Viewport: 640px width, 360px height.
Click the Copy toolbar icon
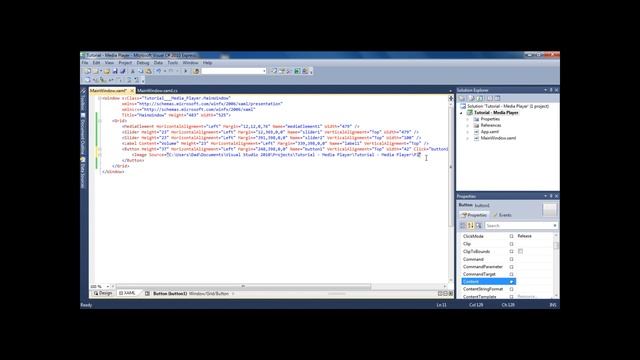(x=141, y=71)
